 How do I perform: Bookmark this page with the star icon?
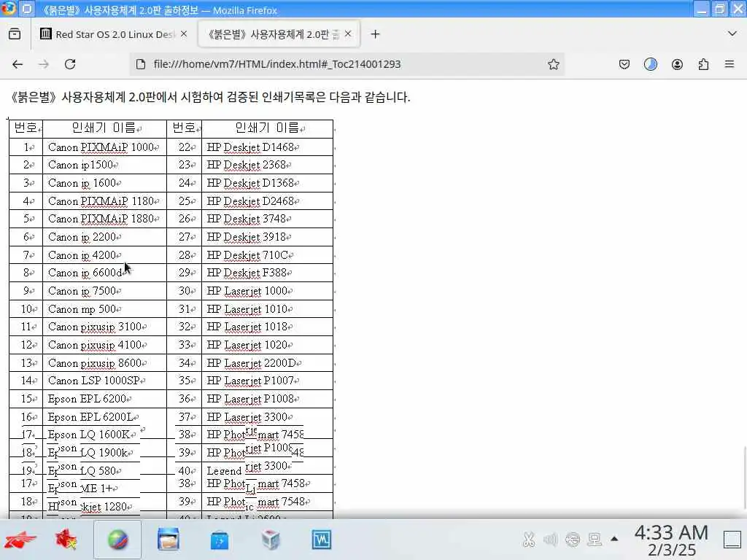(553, 64)
